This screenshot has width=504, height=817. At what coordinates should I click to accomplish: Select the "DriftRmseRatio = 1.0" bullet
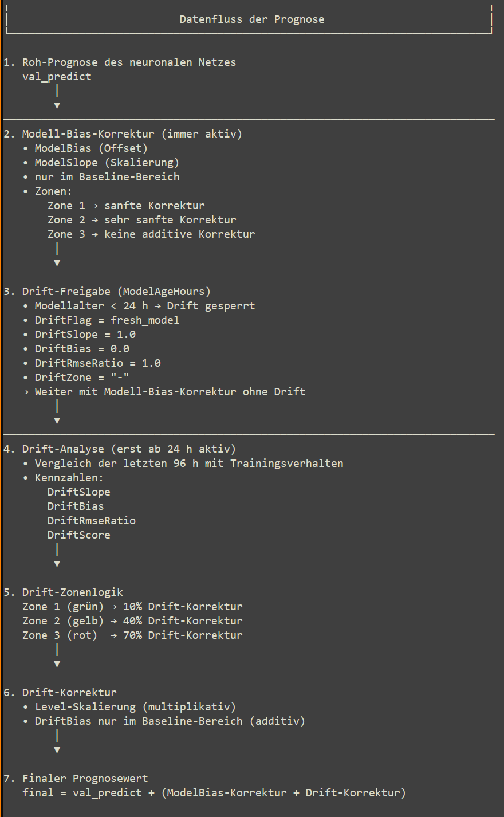[x=97, y=363]
